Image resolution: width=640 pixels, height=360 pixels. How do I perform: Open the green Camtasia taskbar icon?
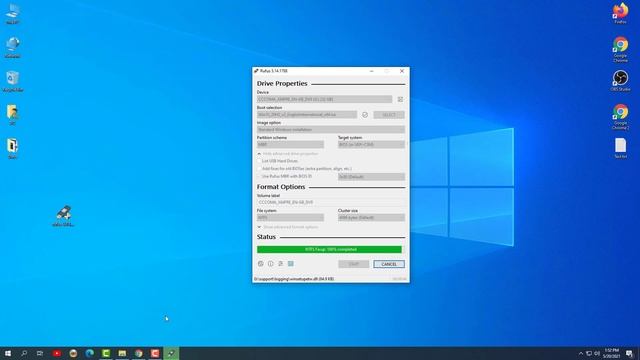pyautogui.click(x=106, y=353)
